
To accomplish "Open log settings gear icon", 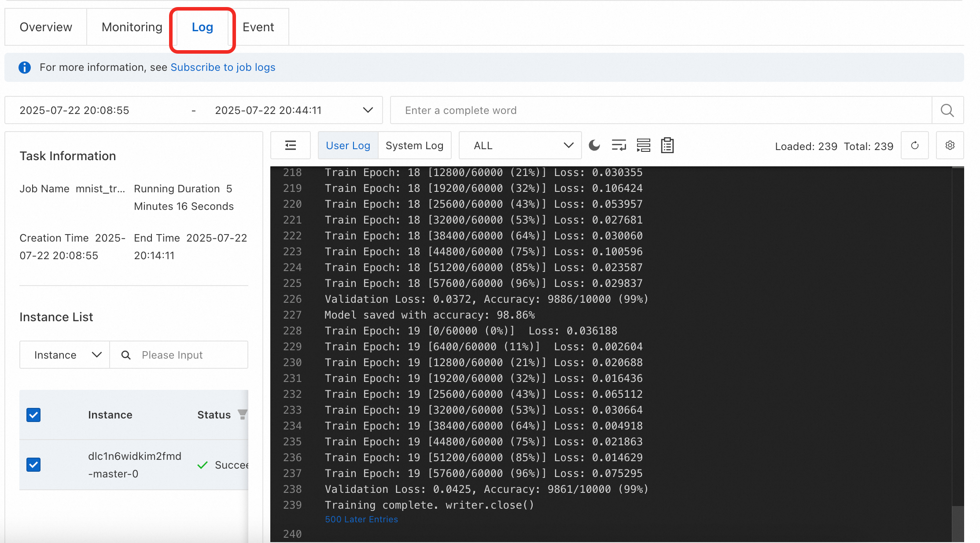I will (950, 145).
